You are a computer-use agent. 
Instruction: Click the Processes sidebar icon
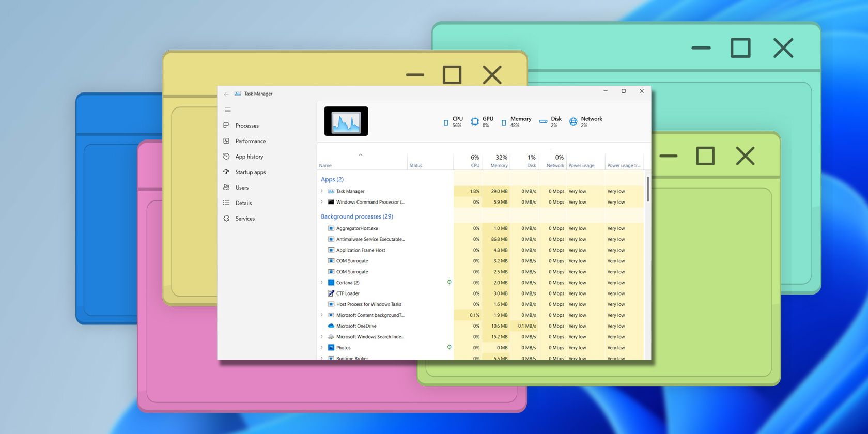click(226, 126)
